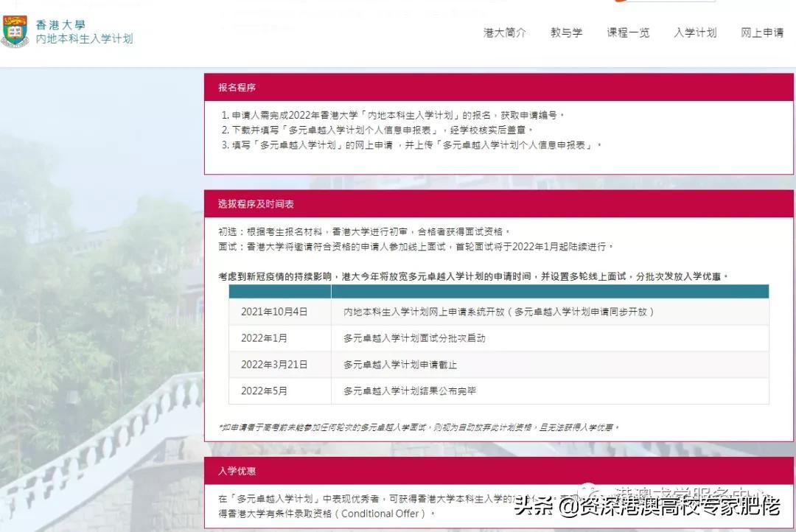Screen dimensions: 796x532
Task: Open 网上申请 menu item
Action: pos(762,32)
